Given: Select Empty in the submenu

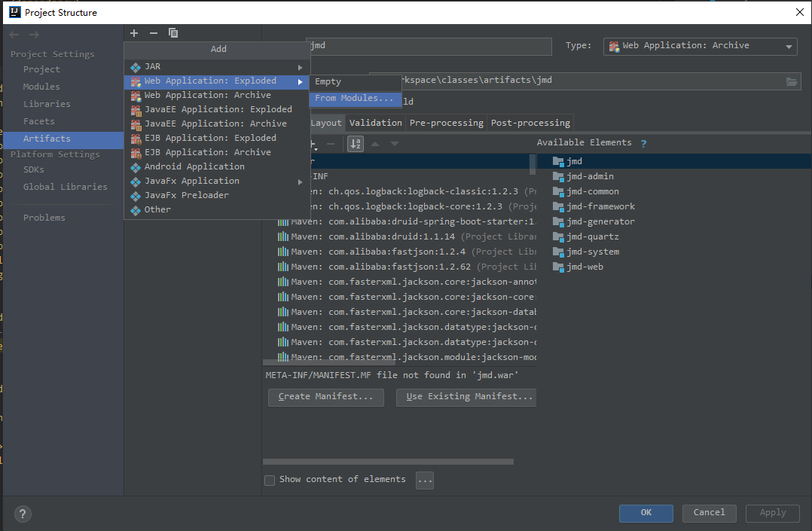Looking at the screenshot, I should pyautogui.click(x=356, y=82).
